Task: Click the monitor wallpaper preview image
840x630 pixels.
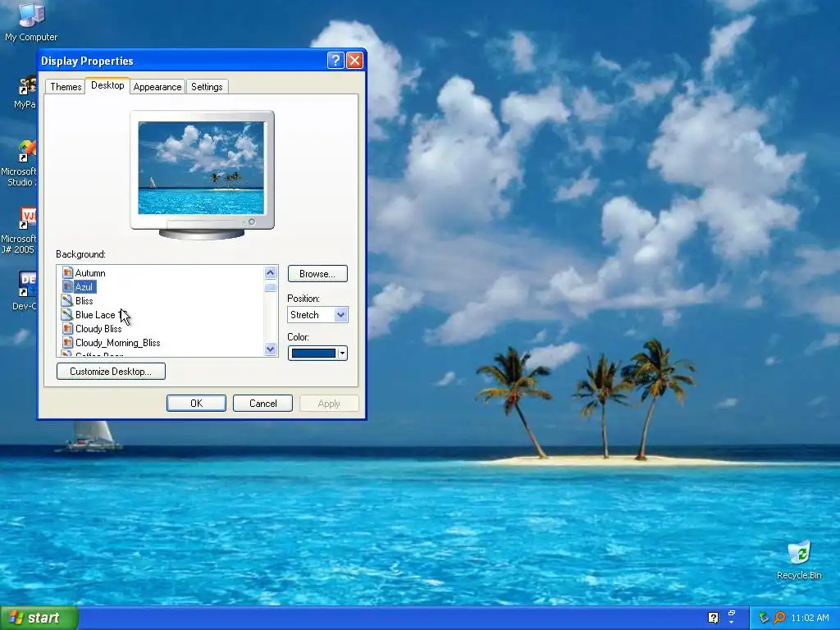Action: 201,167
